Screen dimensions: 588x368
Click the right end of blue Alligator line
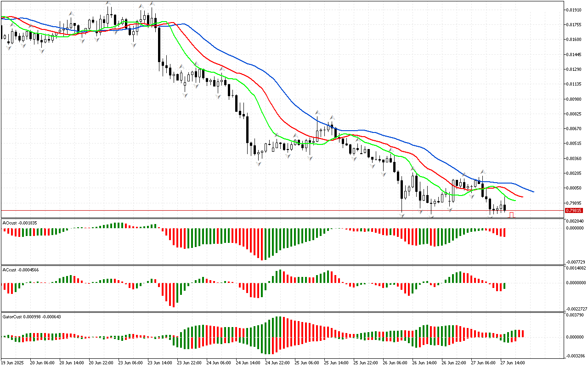[x=533, y=191]
